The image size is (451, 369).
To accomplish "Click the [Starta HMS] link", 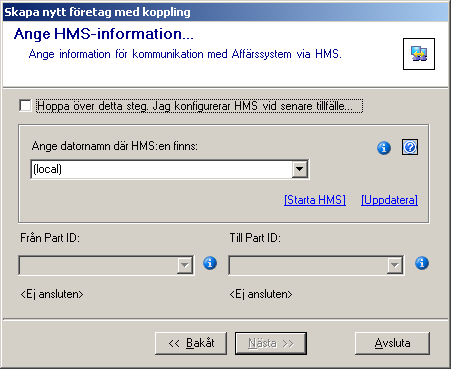I will point(315,200).
